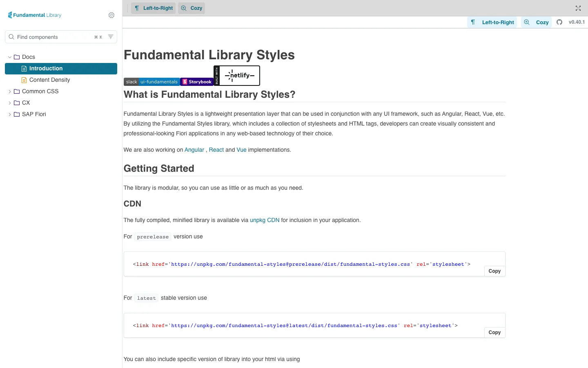Follow the React link
This screenshot has height=368, width=588.
click(216, 150)
